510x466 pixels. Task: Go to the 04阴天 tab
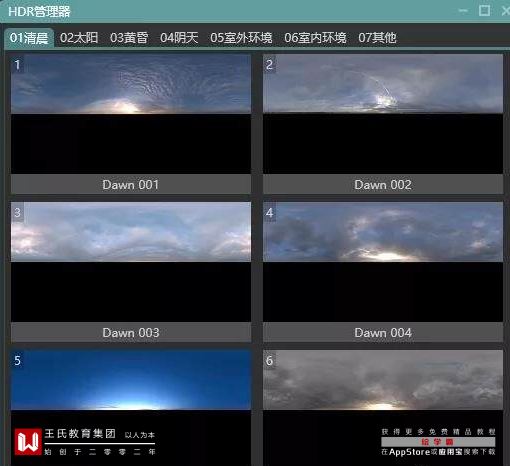179,38
